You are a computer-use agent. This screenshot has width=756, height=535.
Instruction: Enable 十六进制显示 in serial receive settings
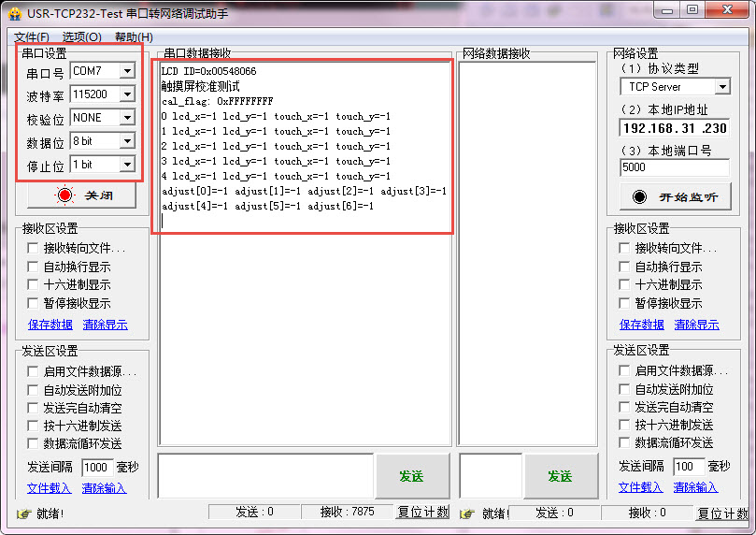33,284
